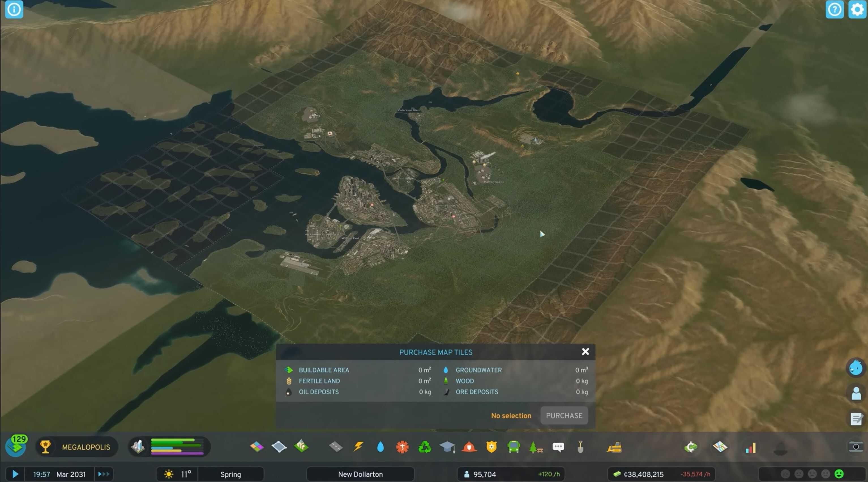Click the zone demand bars
Image resolution: width=868 pixels, height=482 pixels.
click(x=177, y=447)
